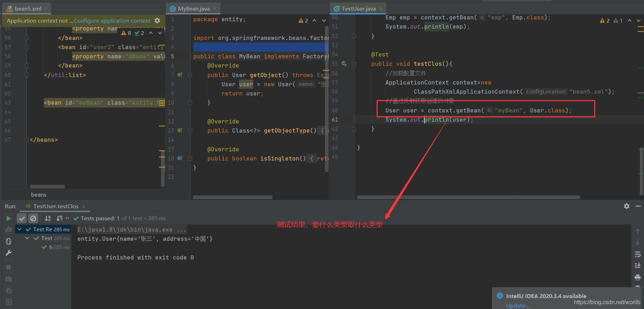Click the camera Dump Threads icon
The height and width of the screenshot is (309, 644).
coord(8,279)
